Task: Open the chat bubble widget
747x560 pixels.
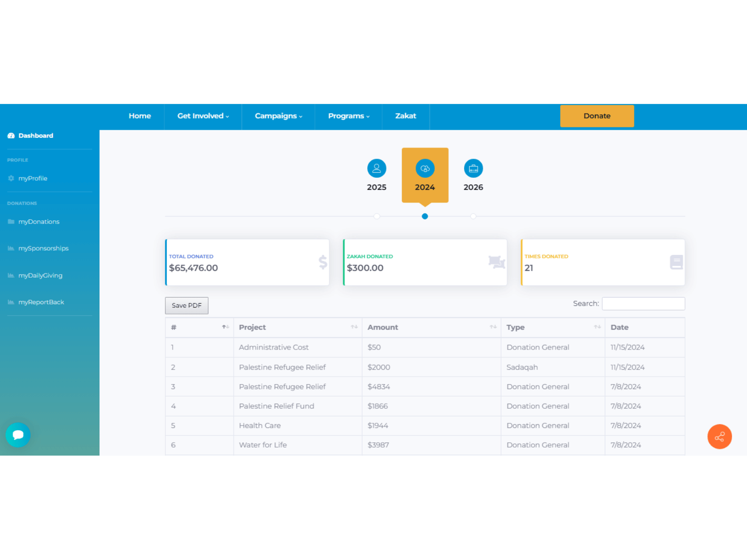Action: 18,435
